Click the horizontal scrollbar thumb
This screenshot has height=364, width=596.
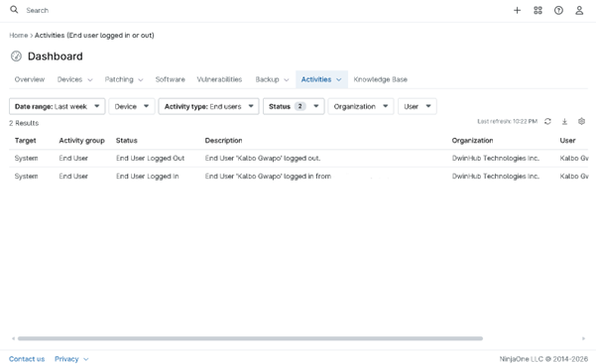click(x=250, y=338)
